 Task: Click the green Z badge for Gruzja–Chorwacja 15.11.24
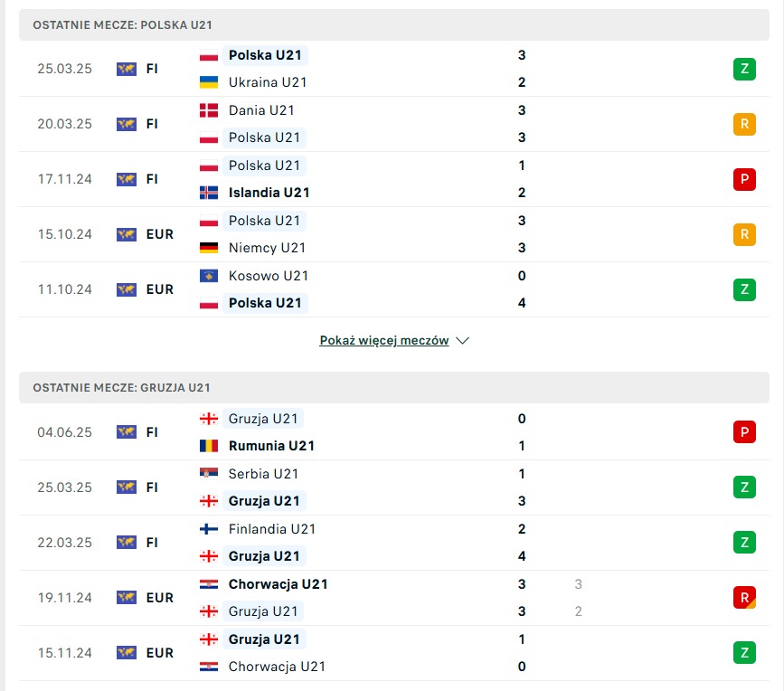744,652
